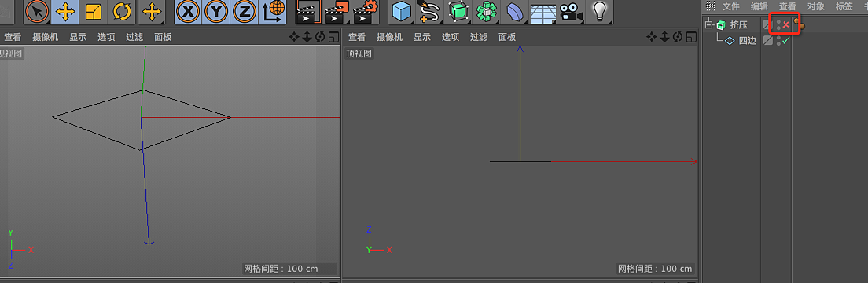
Task: Click perspective viewport zoom-view arrows icon
Action: (x=307, y=37)
